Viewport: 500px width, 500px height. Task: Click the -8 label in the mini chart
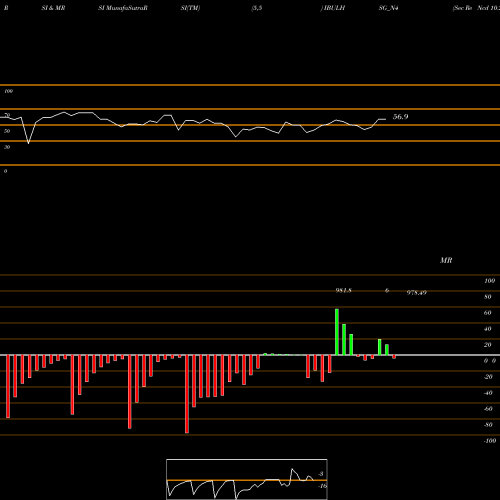point(321,474)
